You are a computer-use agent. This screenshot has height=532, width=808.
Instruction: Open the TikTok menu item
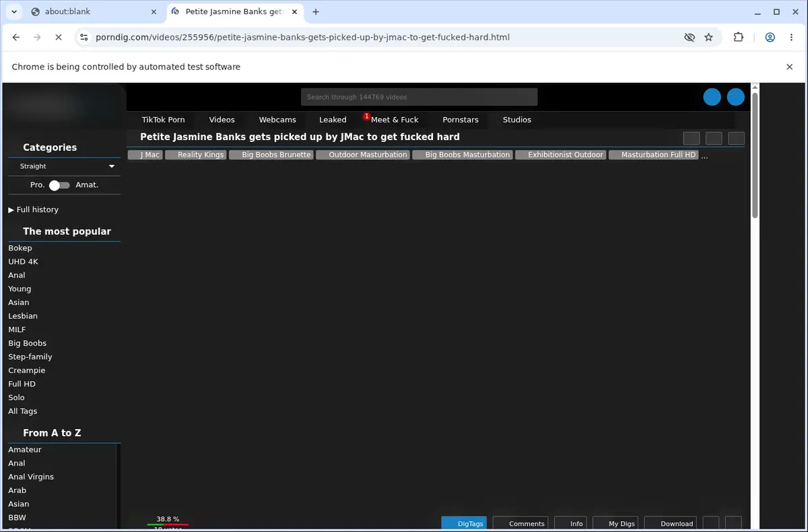163,120
